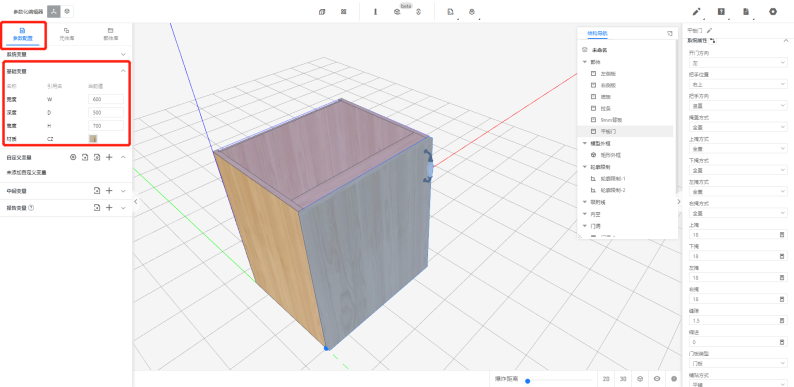Switch view to 3D mode
This screenshot has width=794, height=387.
[x=623, y=379]
